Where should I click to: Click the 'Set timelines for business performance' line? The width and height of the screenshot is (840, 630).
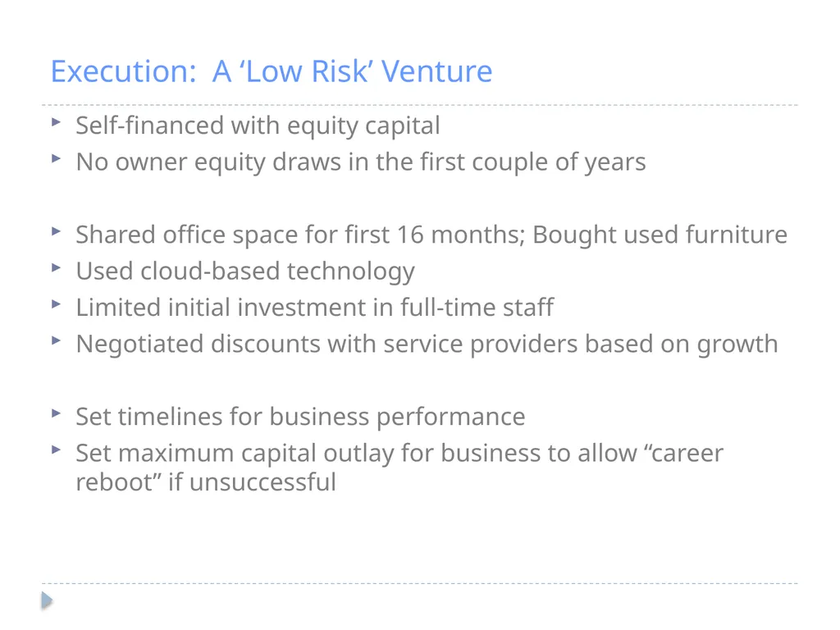[300, 418]
